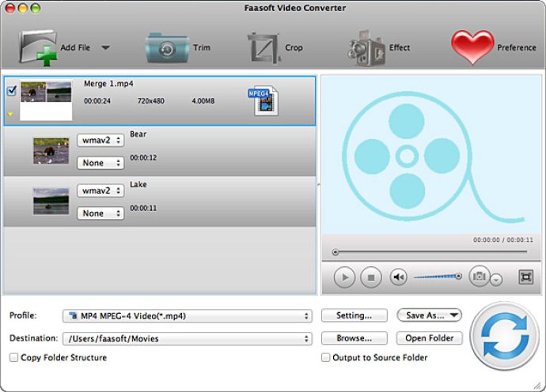The width and height of the screenshot is (546, 392).
Task: Select the Lake clip thumbnail
Action: point(51,202)
